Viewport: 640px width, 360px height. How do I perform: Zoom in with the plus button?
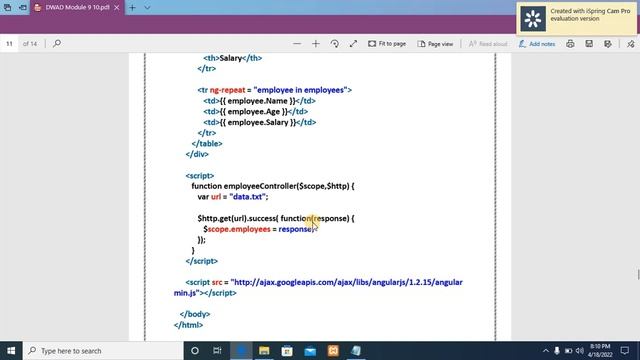pos(316,44)
